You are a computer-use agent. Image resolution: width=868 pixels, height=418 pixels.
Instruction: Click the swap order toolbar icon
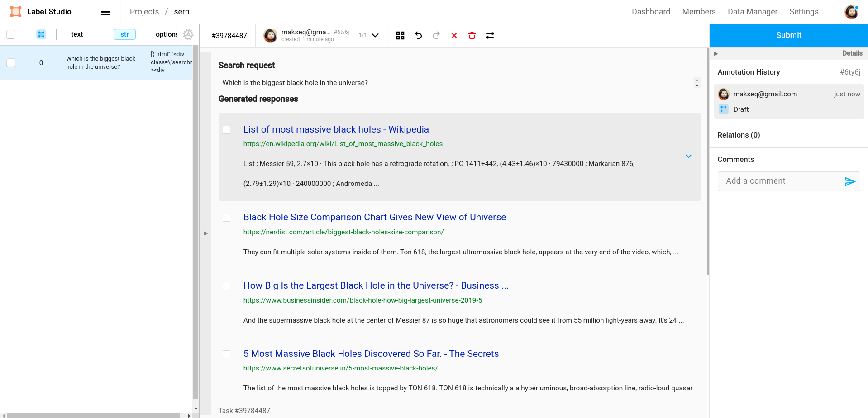(490, 35)
